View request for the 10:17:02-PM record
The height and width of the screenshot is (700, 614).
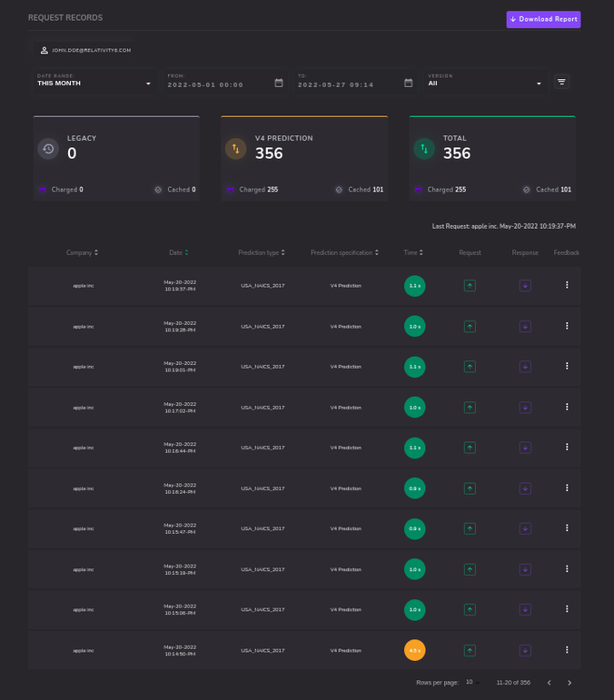click(470, 408)
